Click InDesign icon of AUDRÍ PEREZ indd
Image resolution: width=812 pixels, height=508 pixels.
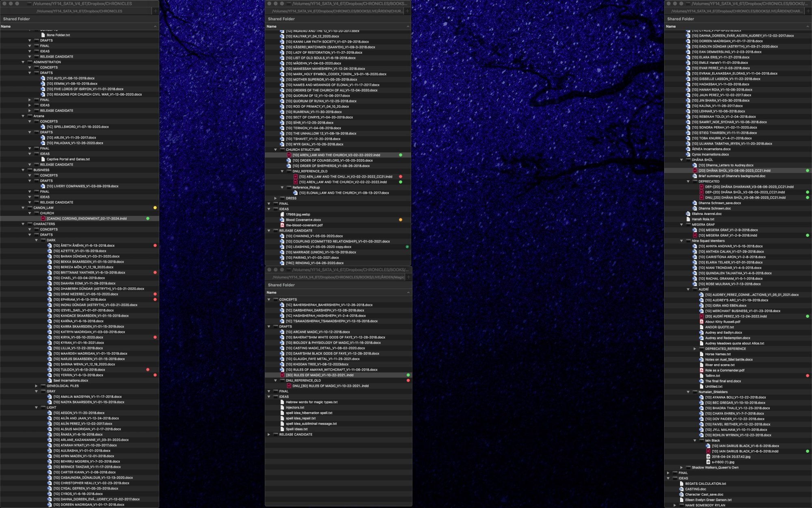(701, 316)
